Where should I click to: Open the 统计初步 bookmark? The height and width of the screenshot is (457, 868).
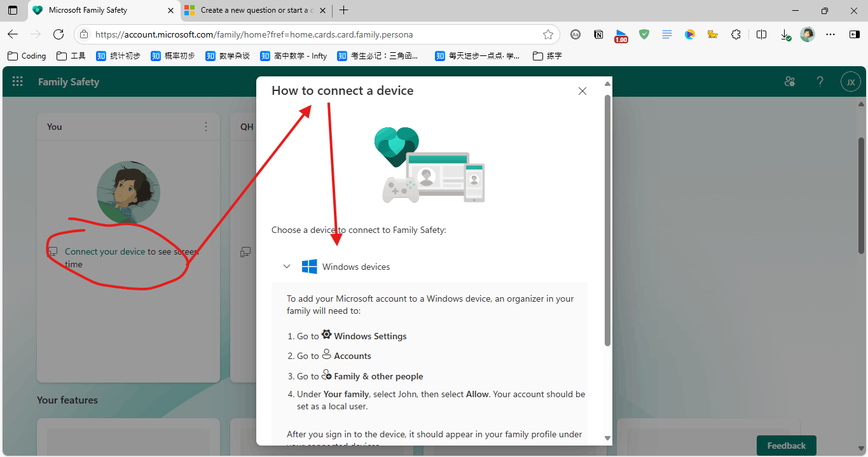(x=118, y=56)
